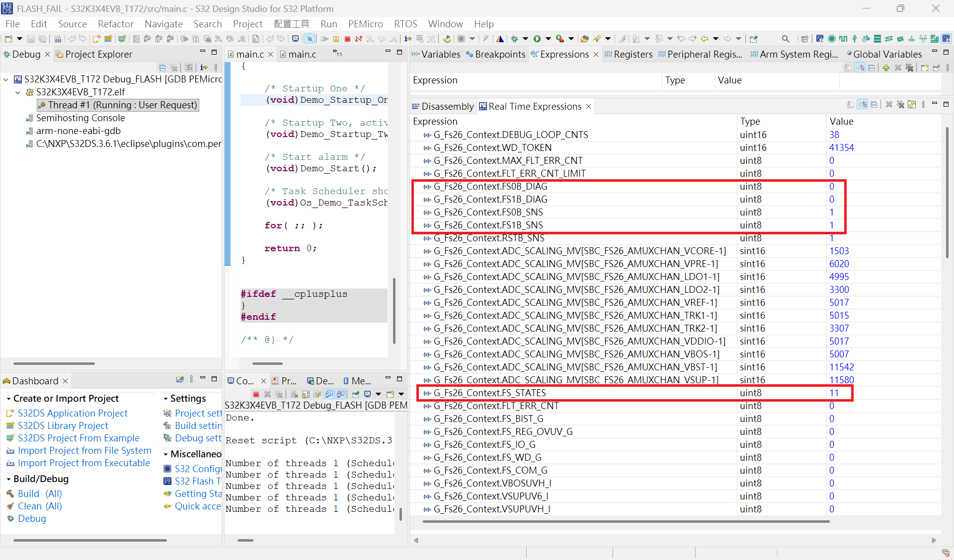The image size is (954, 560).
Task: Click the External Tools run icon
Action: 560,39
